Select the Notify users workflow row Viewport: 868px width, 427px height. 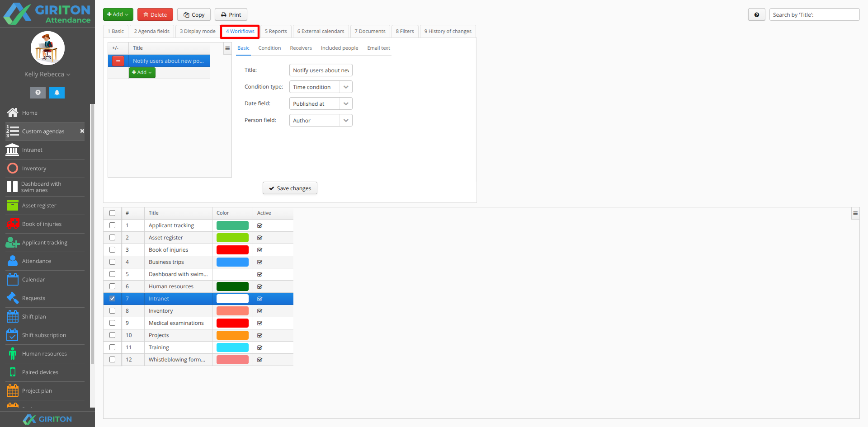pyautogui.click(x=159, y=61)
